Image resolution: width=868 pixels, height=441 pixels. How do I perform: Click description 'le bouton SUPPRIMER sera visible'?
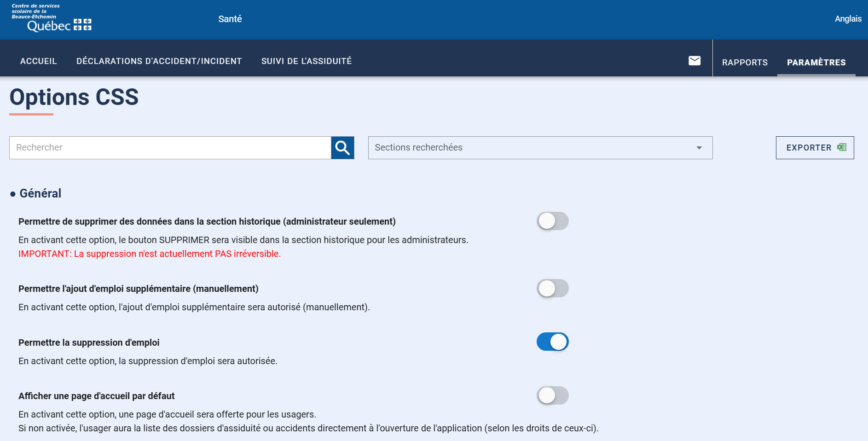coord(243,240)
